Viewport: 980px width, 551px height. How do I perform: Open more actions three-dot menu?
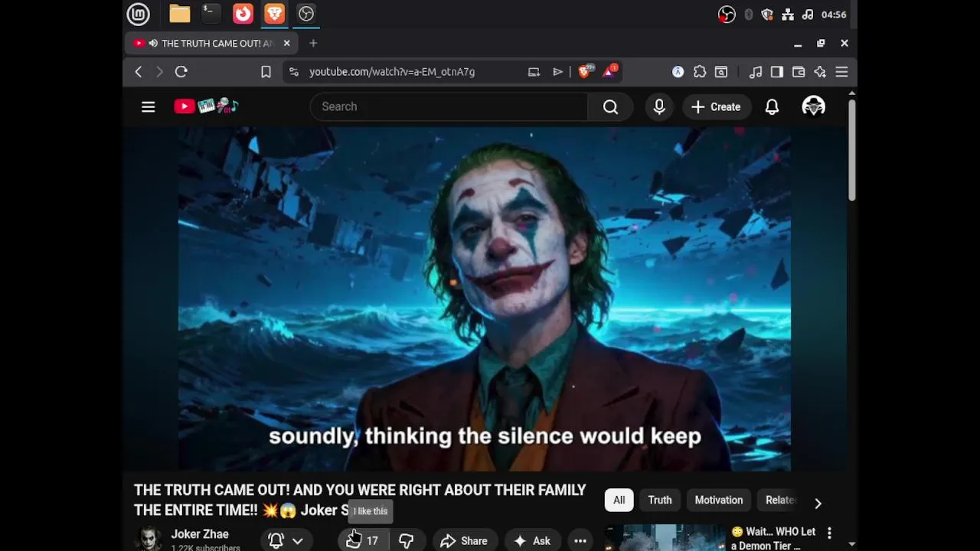(580, 541)
